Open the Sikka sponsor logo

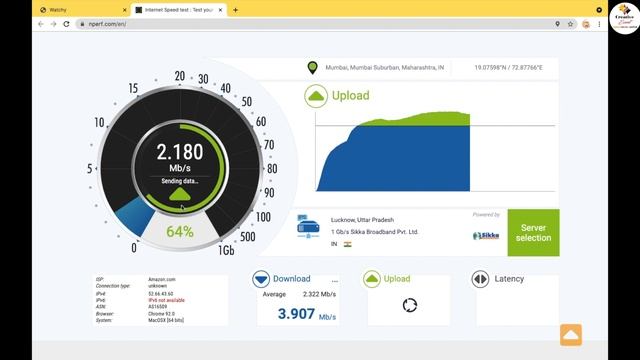tap(486, 236)
